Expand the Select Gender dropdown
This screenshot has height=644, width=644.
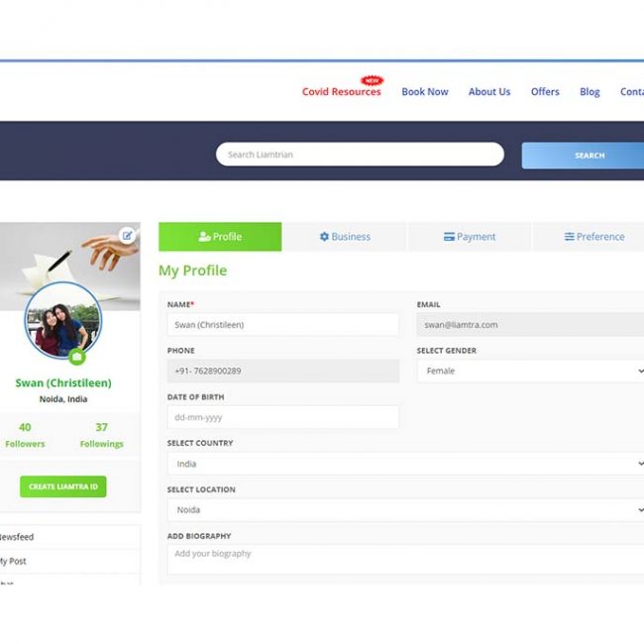click(x=530, y=371)
